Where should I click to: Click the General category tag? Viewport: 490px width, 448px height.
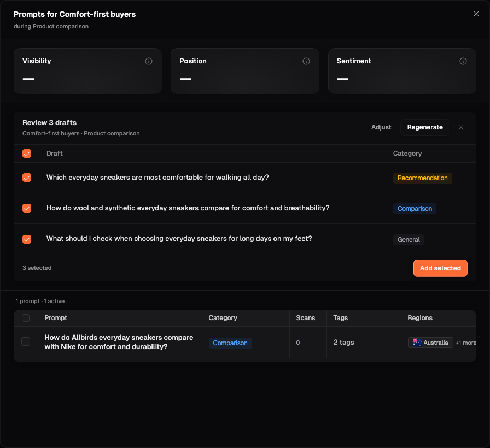click(x=409, y=240)
